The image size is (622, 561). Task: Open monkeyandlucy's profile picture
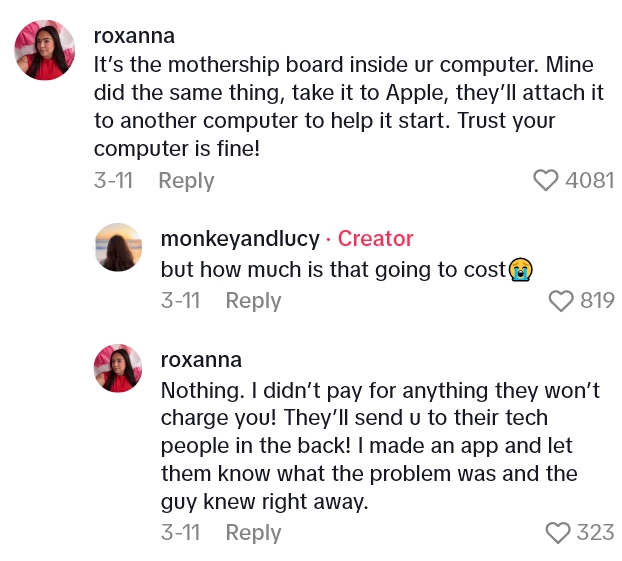[x=118, y=247]
